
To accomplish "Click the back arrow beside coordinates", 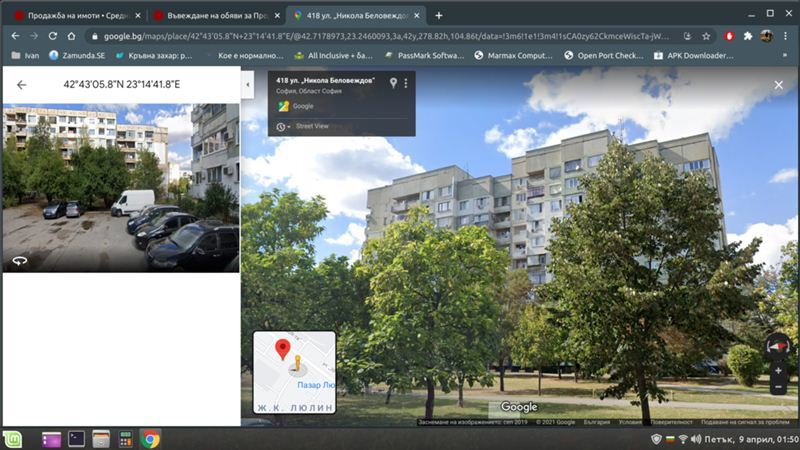I will point(21,85).
